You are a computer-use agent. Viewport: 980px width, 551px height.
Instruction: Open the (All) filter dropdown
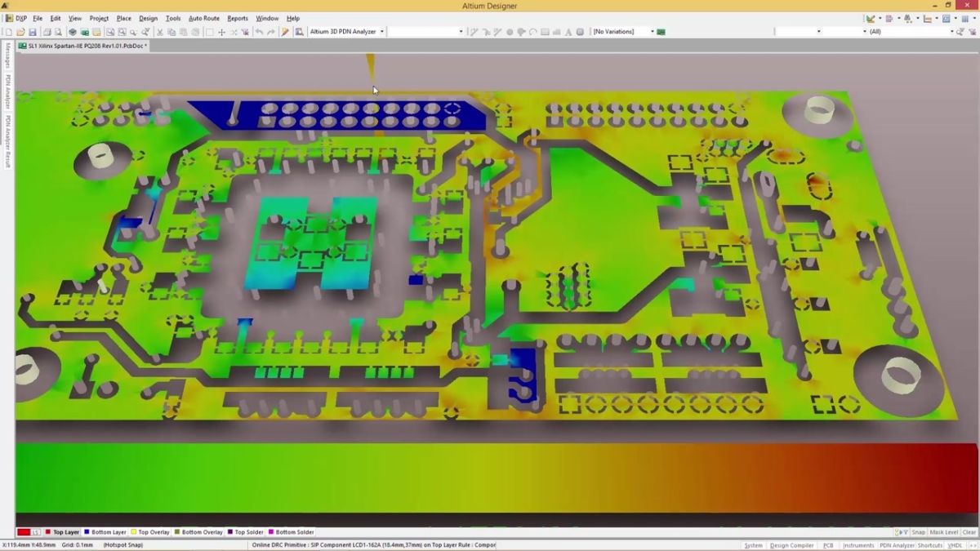[x=951, y=32]
